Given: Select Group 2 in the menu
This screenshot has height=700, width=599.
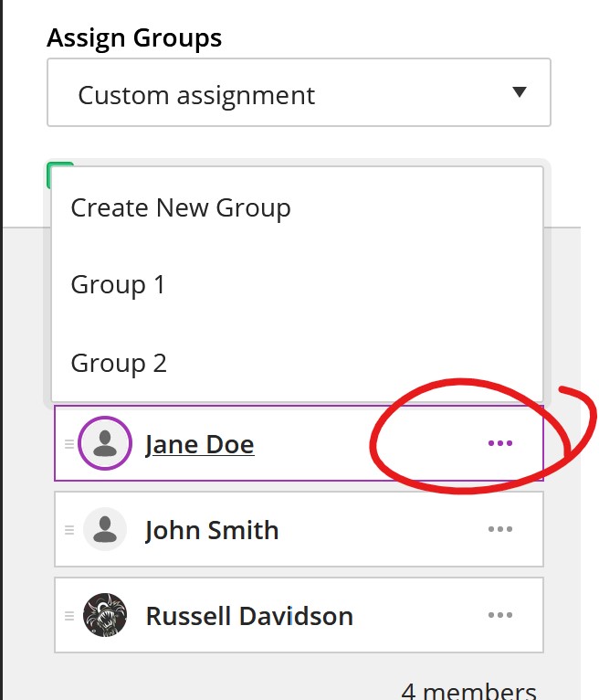Looking at the screenshot, I should coord(119,363).
